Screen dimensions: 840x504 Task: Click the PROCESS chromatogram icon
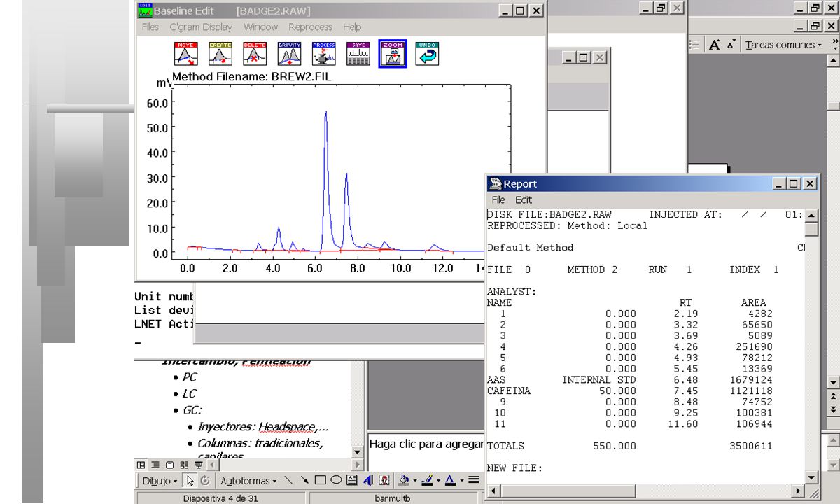[x=324, y=54]
